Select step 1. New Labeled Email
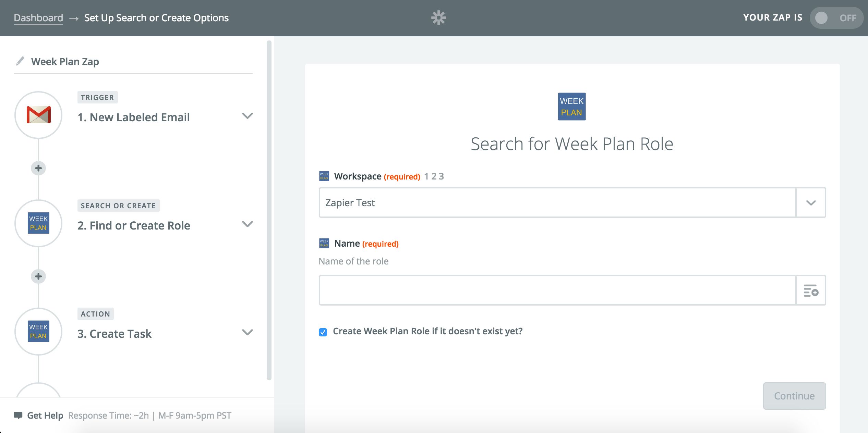The height and width of the screenshot is (433, 868). [133, 117]
